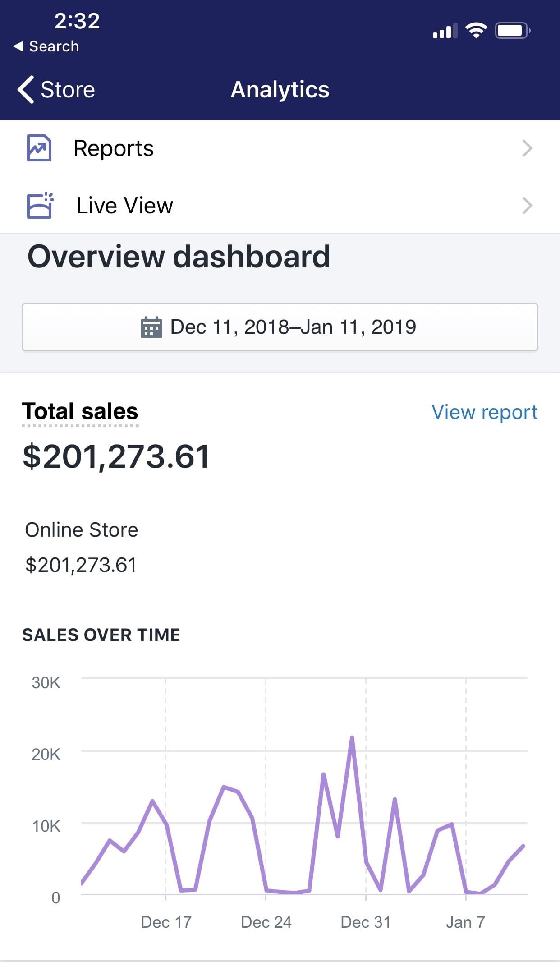Tap the Jan 7 axis label
Viewport: 560px width, 962px height.
(465, 922)
